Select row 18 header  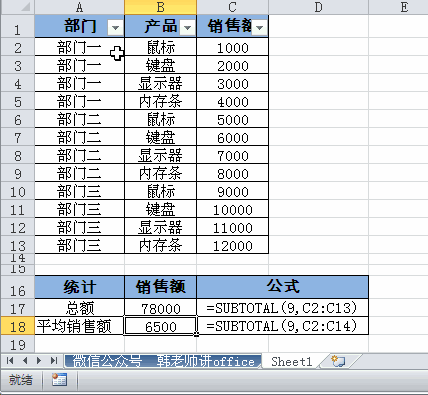coord(17,326)
